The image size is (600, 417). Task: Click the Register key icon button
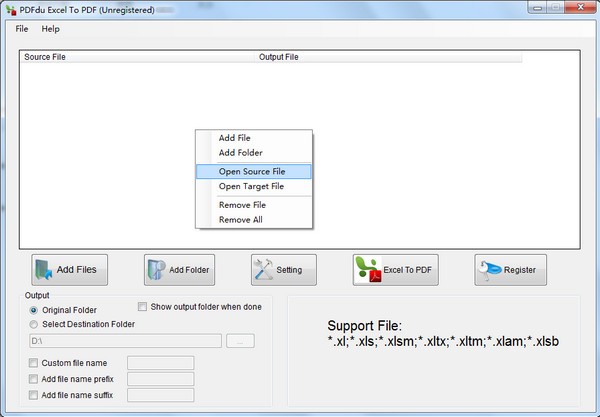(x=510, y=270)
